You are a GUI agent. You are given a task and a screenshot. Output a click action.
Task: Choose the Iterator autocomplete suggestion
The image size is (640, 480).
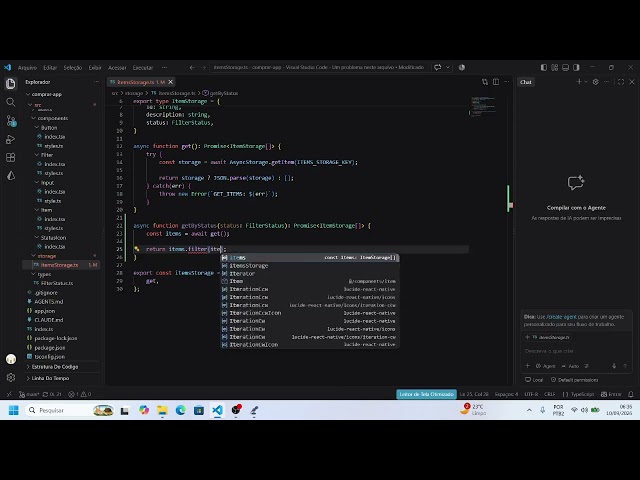click(x=310, y=273)
